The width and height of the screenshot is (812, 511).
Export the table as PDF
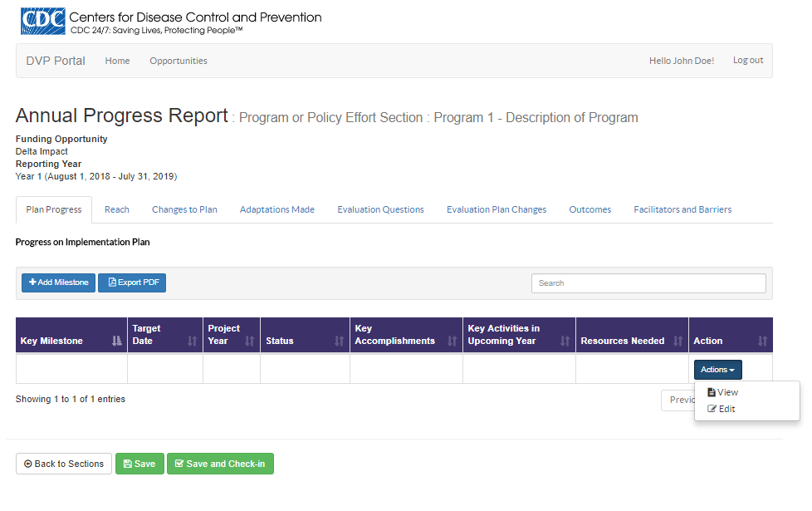(132, 283)
